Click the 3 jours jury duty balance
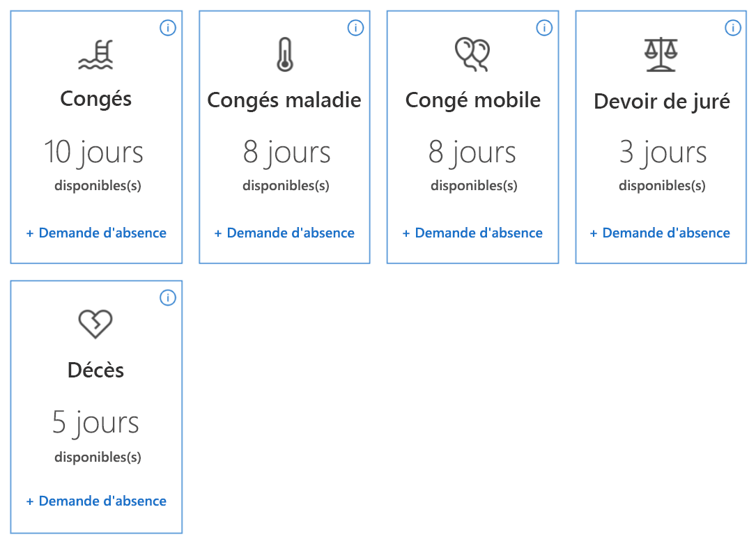Viewport: 756px width, 546px height. point(663,153)
